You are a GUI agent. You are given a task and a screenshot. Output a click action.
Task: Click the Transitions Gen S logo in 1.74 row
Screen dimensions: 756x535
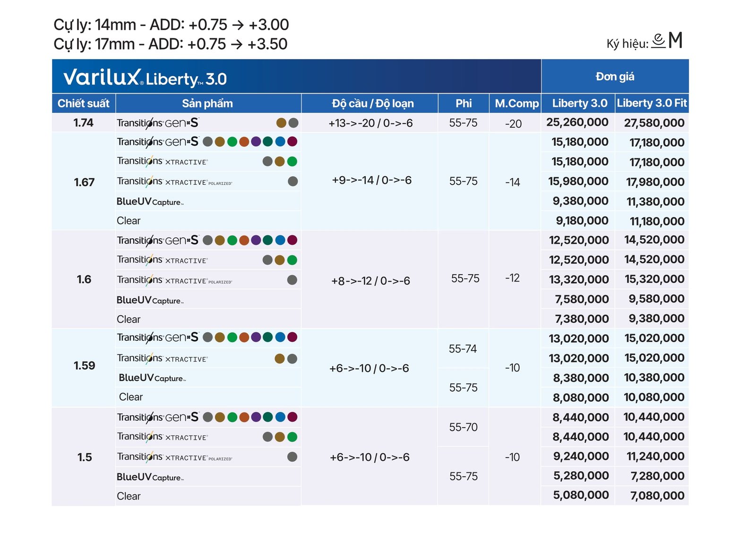click(158, 123)
